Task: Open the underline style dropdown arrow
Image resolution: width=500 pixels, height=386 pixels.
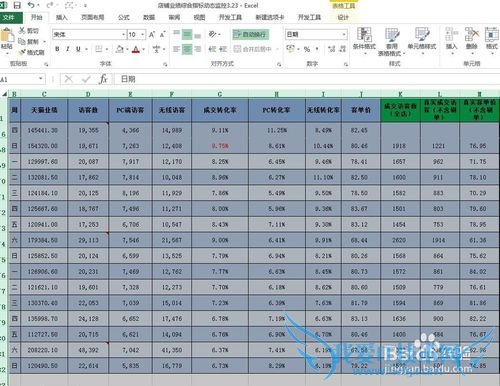Action: 86,49
